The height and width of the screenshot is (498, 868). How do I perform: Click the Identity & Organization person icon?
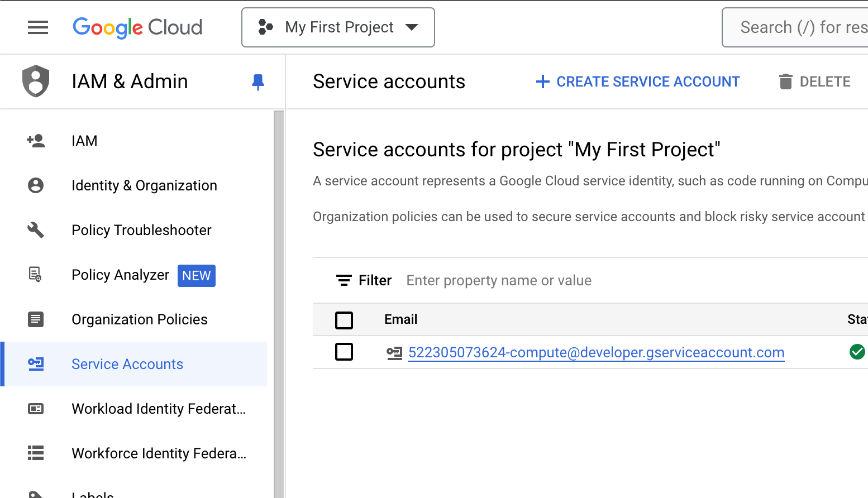[36, 185]
